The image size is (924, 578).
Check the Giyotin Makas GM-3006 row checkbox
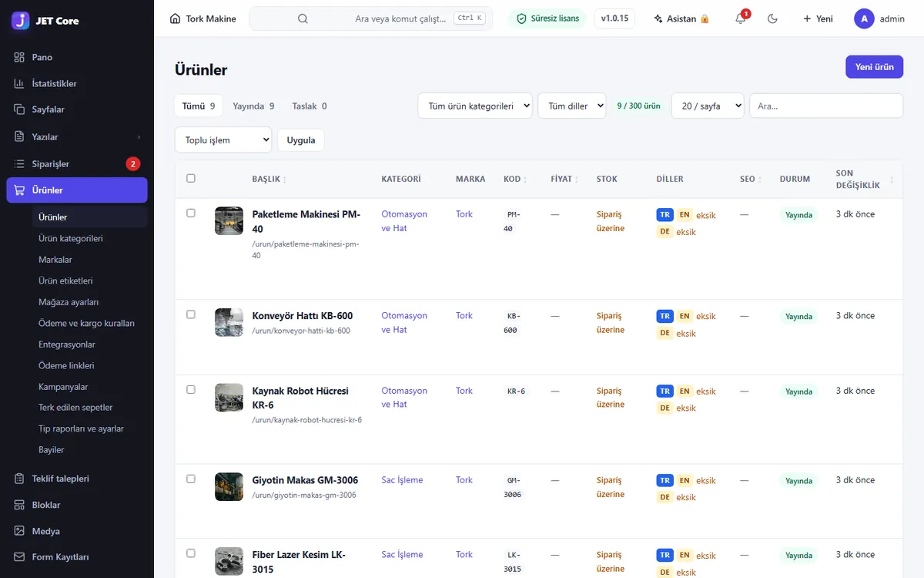[x=191, y=479]
